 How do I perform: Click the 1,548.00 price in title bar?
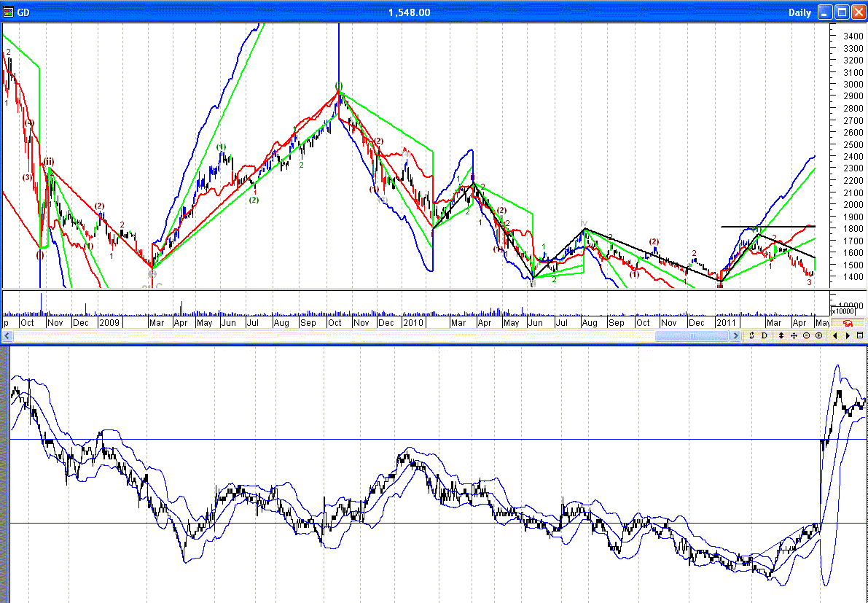click(409, 12)
